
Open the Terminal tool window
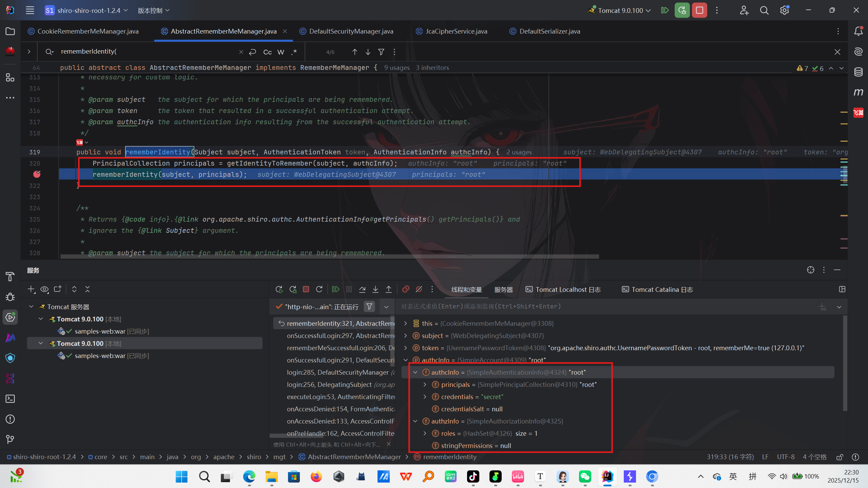coord(10,399)
